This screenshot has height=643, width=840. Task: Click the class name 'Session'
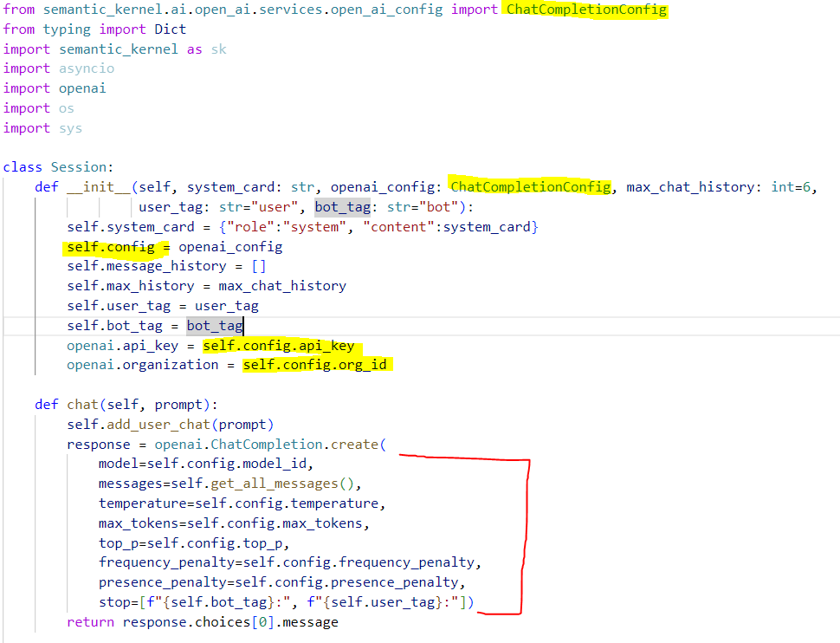(x=79, y=167)
